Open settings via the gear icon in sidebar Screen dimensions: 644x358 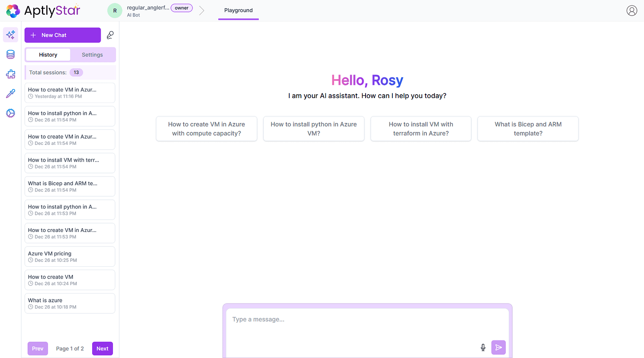point(10,113)
